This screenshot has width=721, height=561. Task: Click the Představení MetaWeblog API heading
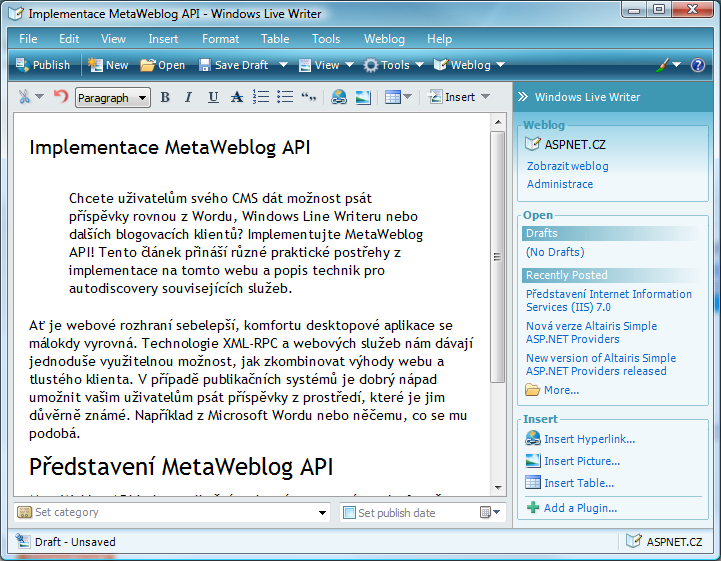pyautogui.click(x=181, y=466)
